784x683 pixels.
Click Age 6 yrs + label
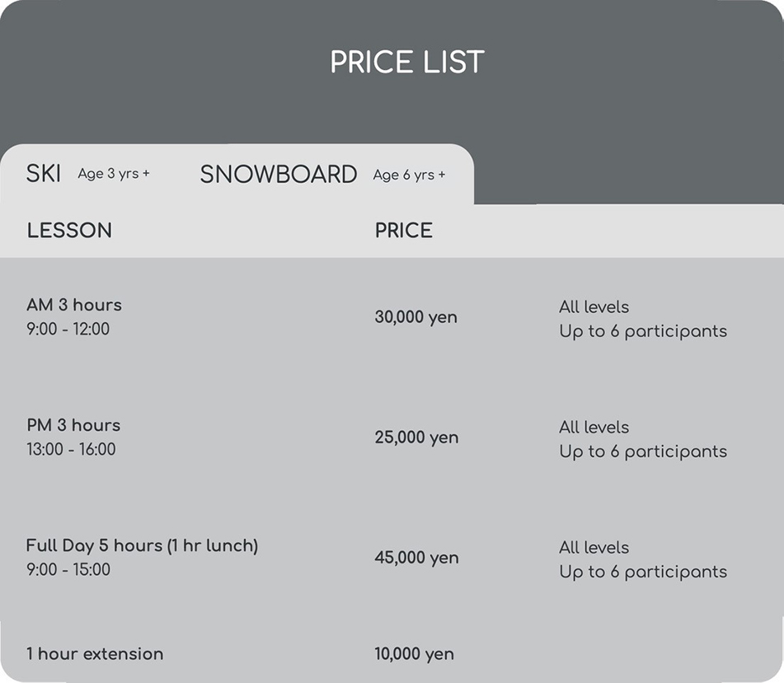click(409, 175)
